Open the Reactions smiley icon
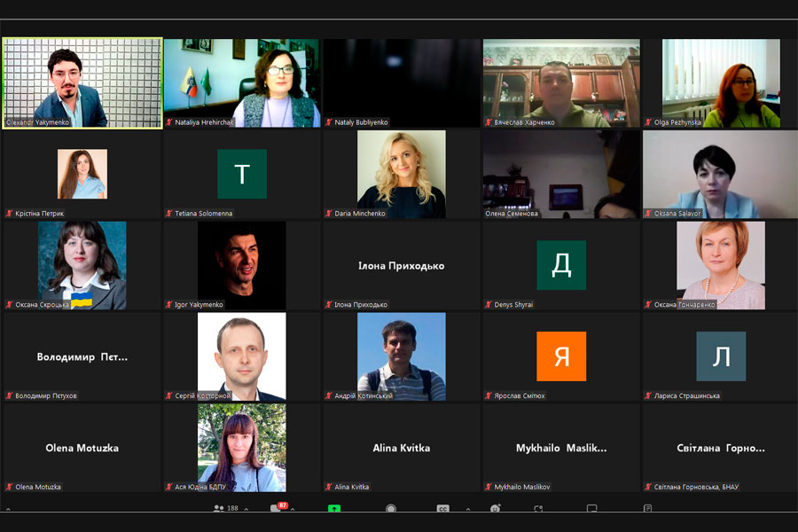This screenshot has height=532, width=798. coord(495,508)
